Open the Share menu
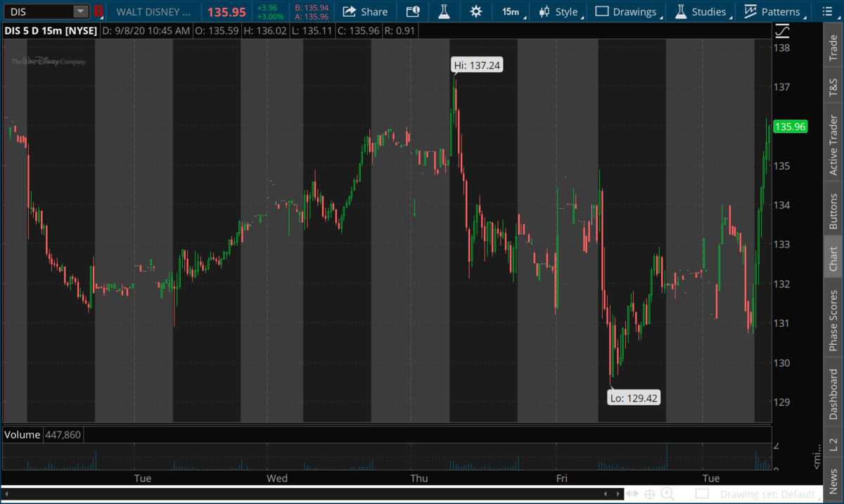The height and width of the screenshot is (504, 844). pos(366,12)
